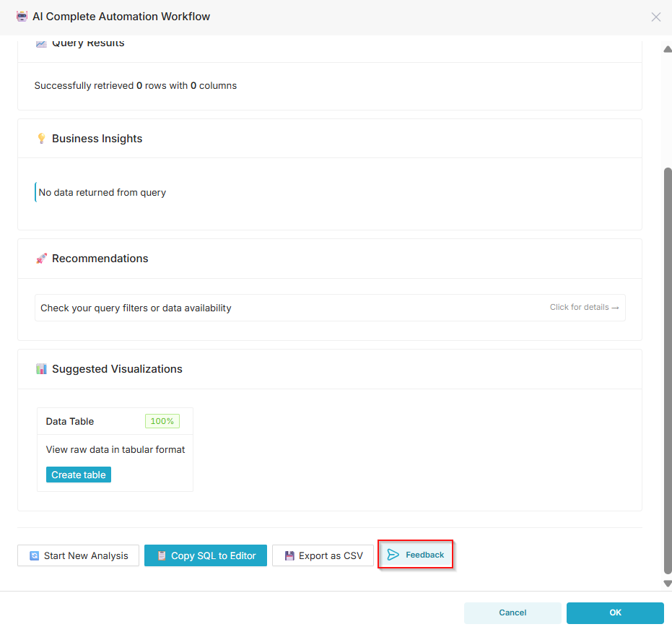
Task: Click the paper plane Feedback icon
Action: pos(393,555)
